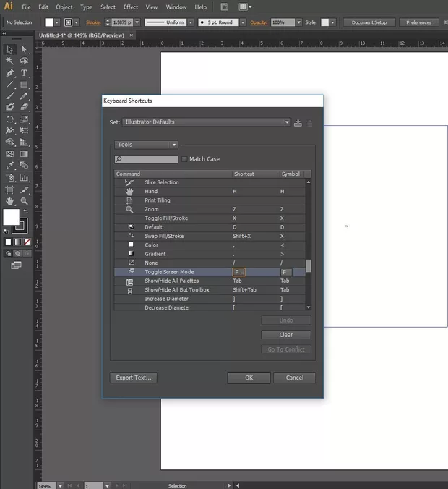Click the large white Fill color swatch
Screen dimensions: 448x489
tap(12, 218)
